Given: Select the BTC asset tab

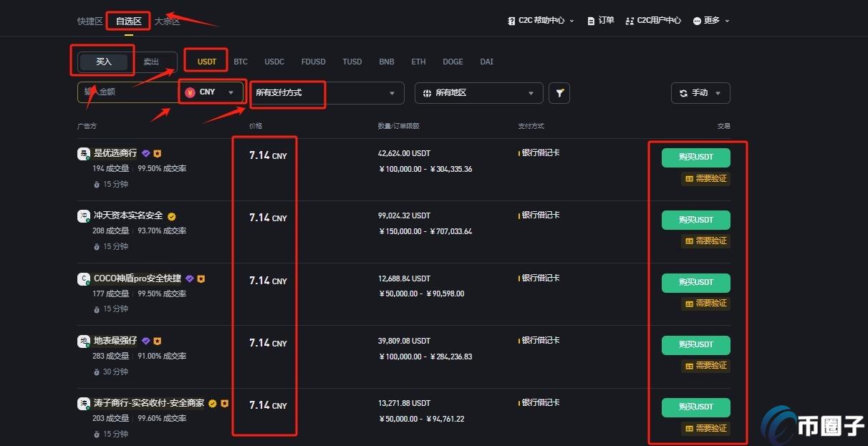Looking at the screenshot, I should click(x=241, y=62).
